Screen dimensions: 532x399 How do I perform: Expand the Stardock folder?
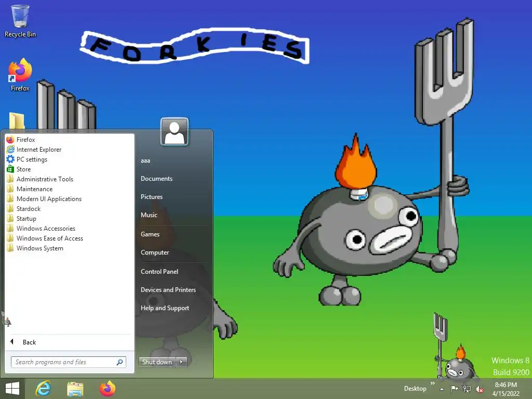(x=70, y=209)
